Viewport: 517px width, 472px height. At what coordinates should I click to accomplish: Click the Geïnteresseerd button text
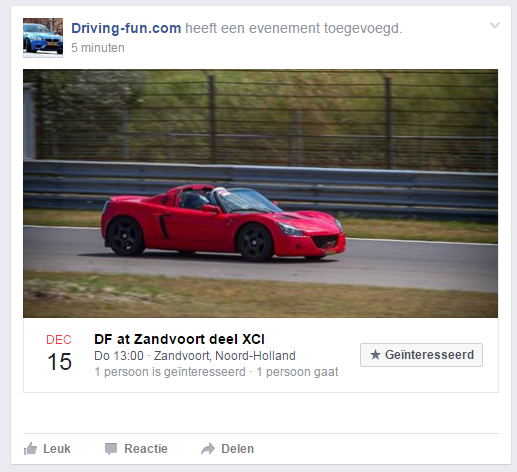point(429,355)
